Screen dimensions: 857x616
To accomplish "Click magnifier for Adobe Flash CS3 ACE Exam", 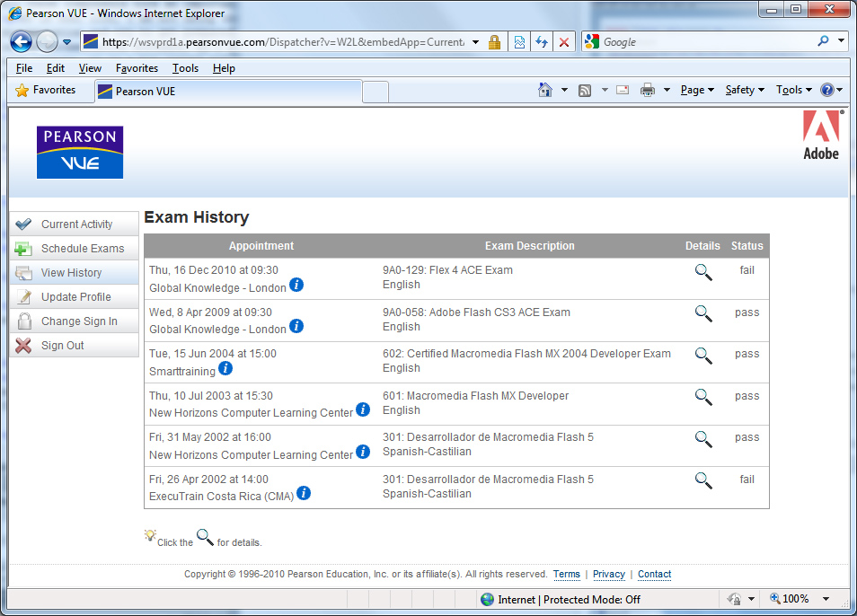I will pyautogui.click(x=703, y=313).
